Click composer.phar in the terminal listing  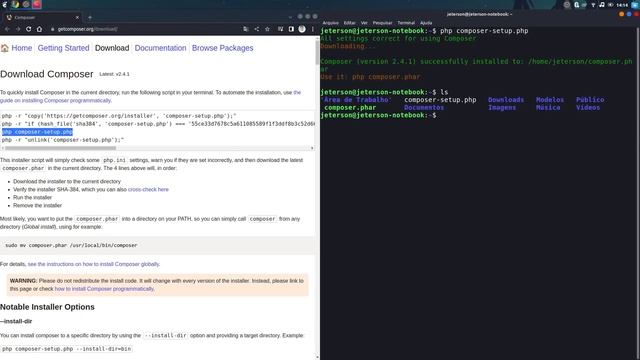[350, 107]
